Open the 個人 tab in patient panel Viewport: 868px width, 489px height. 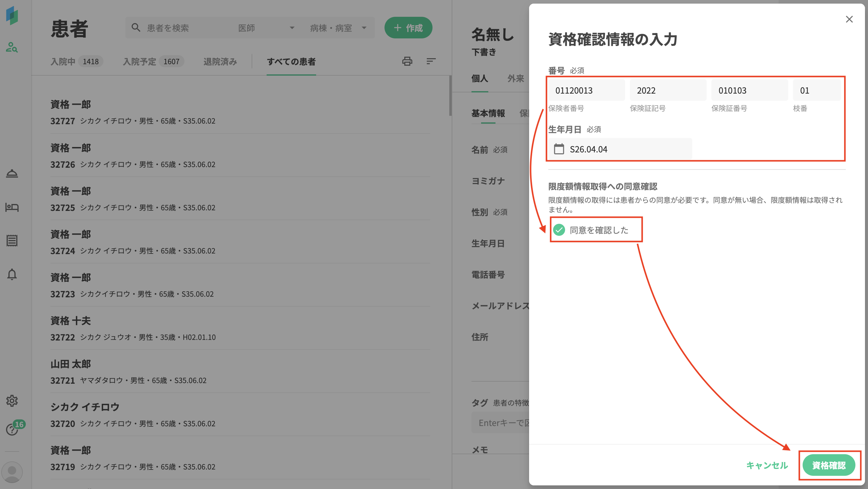(480, 79)
